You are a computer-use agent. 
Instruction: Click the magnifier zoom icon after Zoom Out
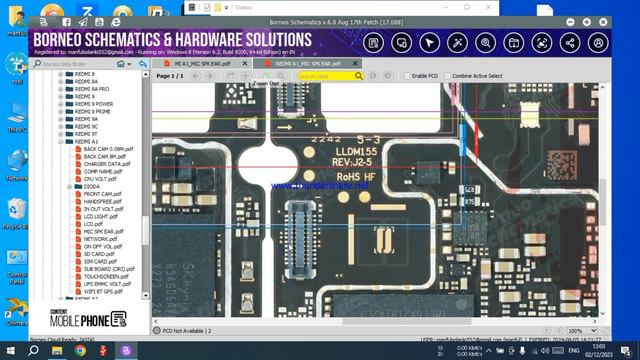[281, 76]
